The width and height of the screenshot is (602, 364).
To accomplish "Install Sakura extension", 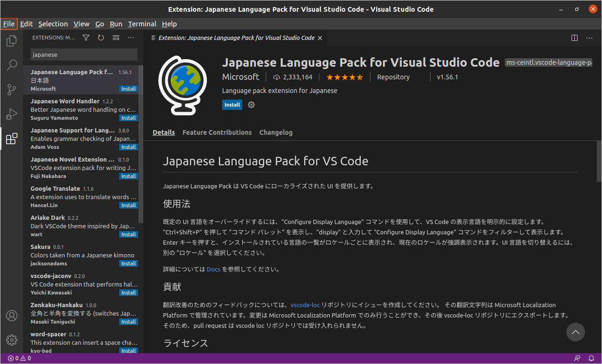I will point(128,263).
